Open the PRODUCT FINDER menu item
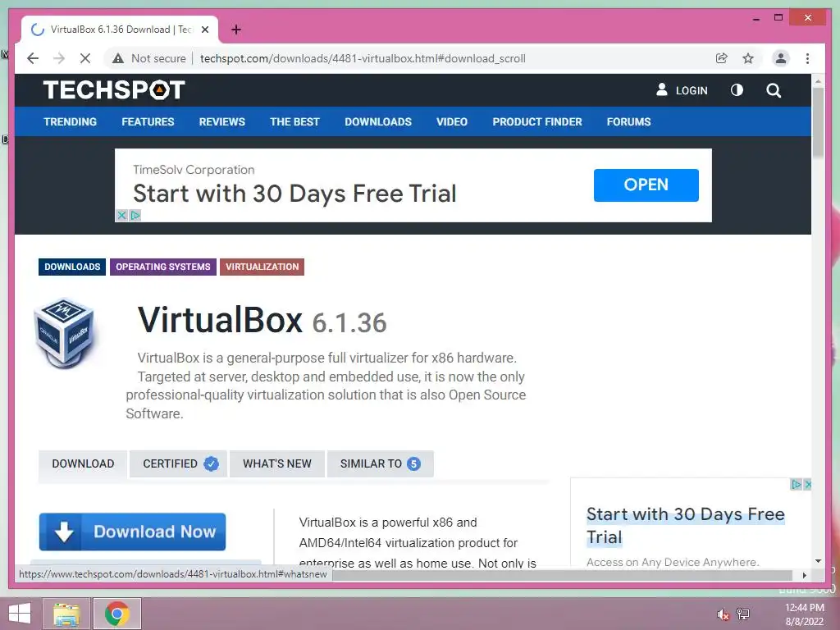 (537, 121)
